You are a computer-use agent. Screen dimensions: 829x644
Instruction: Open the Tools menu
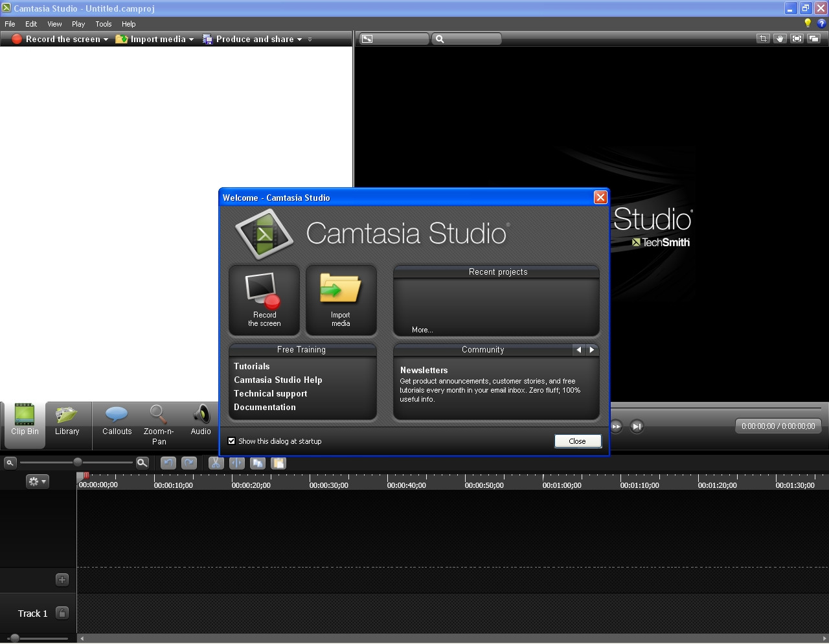(104, 24)
